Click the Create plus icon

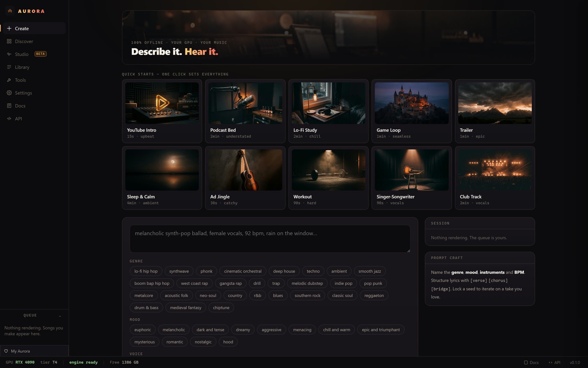click(x=9, y=28)
